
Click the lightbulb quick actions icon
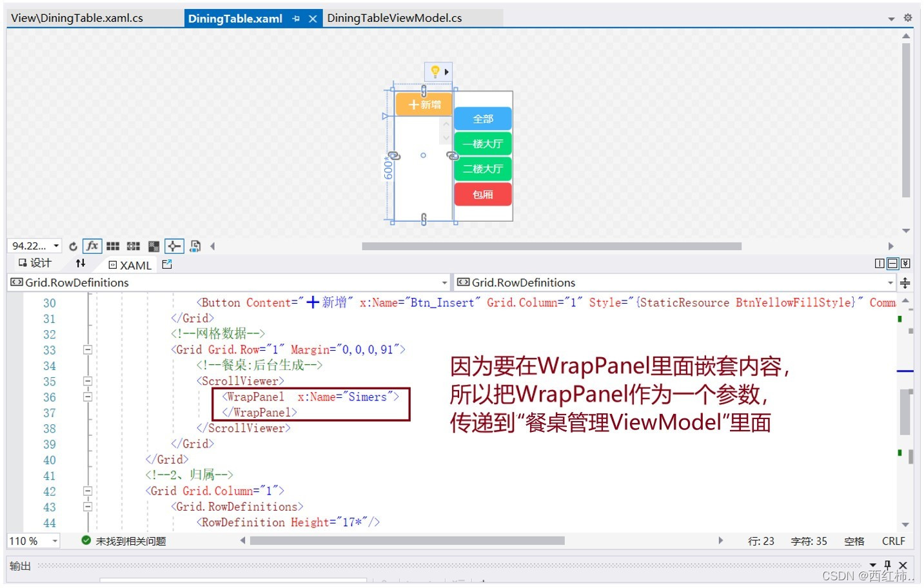pyautogui.click(x=435, y=71)
